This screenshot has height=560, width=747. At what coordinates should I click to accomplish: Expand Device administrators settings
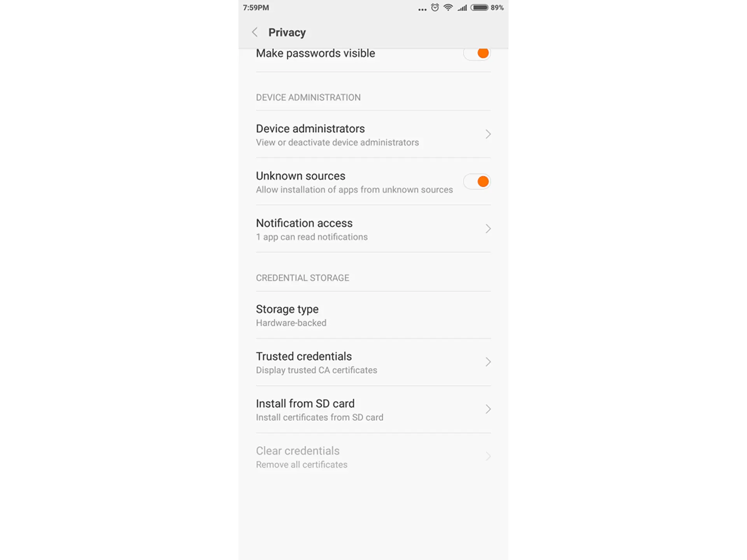coord(373,134)
